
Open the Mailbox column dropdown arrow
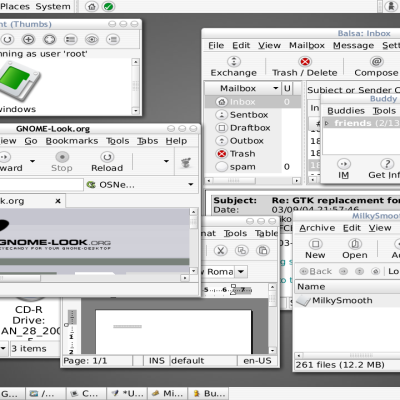276,88
